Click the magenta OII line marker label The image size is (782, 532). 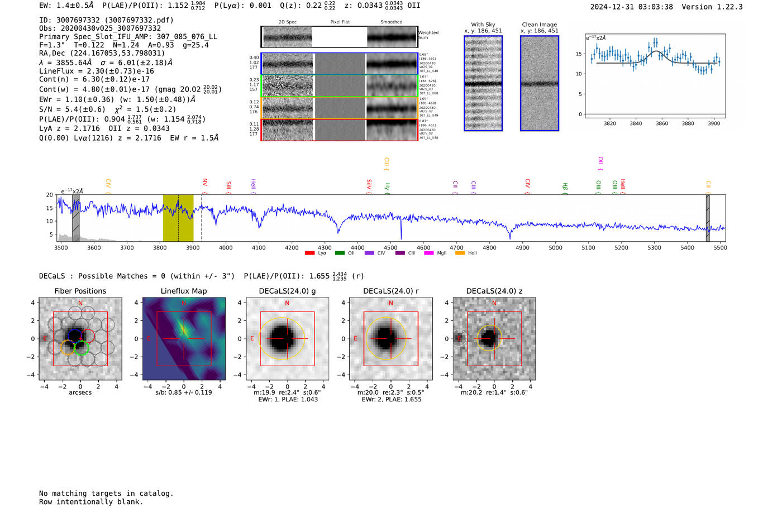point(601,163)
